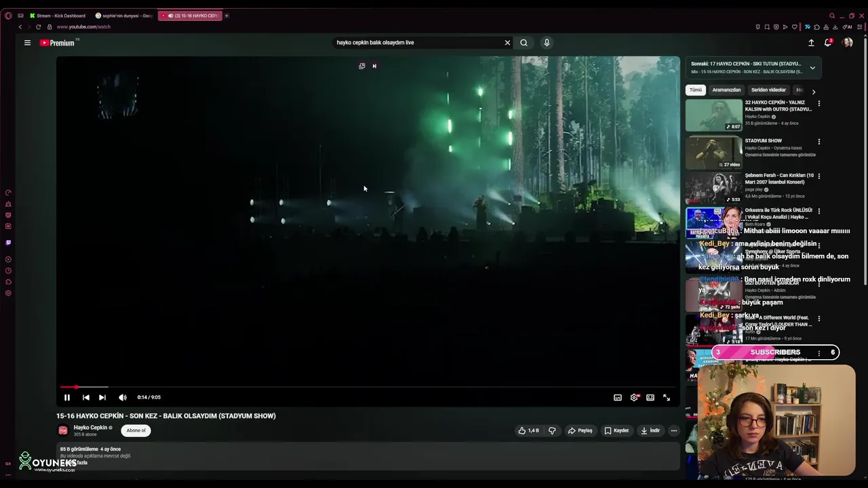Start voice search with microphone icon
Image resolution: width=868 pixels, height=488 pixels.
click(547, 43)
